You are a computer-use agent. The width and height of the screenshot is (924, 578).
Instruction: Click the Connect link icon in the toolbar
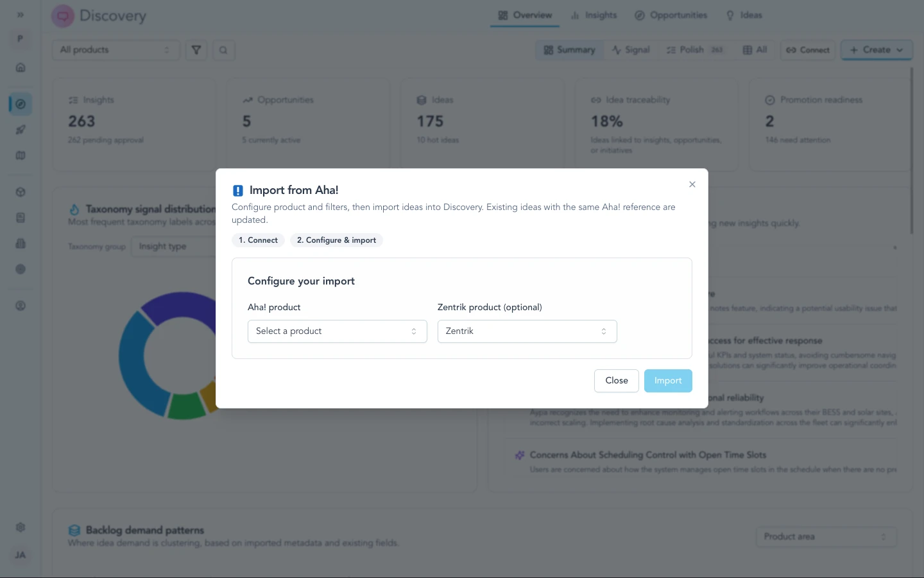[x=807, y=49]
